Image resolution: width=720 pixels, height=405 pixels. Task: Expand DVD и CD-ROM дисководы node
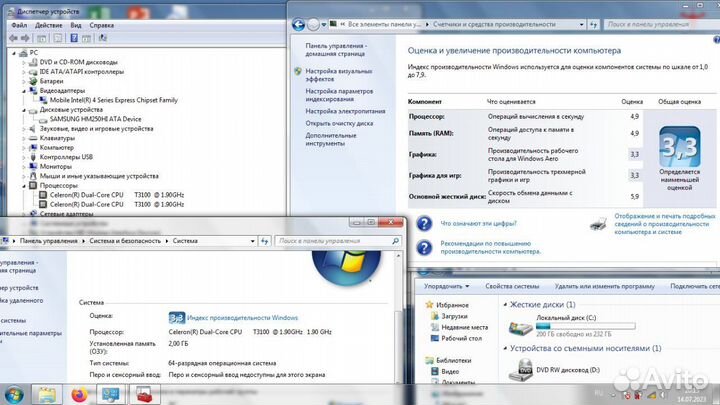pyautogui.click(x=24, y=62)
